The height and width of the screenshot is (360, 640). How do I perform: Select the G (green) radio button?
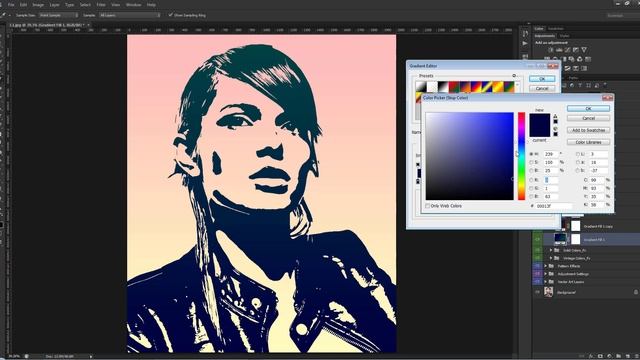click(531, 188)
